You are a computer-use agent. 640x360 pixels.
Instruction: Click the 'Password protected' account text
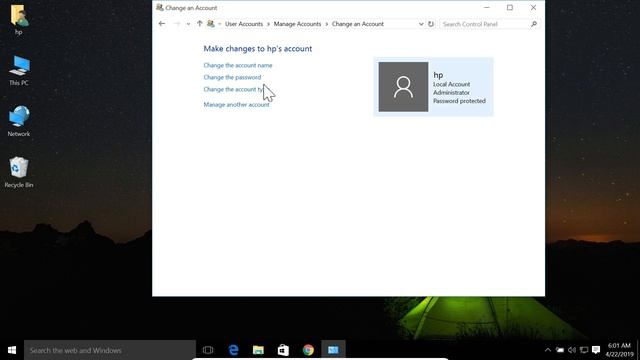click(x=459, y=101)
